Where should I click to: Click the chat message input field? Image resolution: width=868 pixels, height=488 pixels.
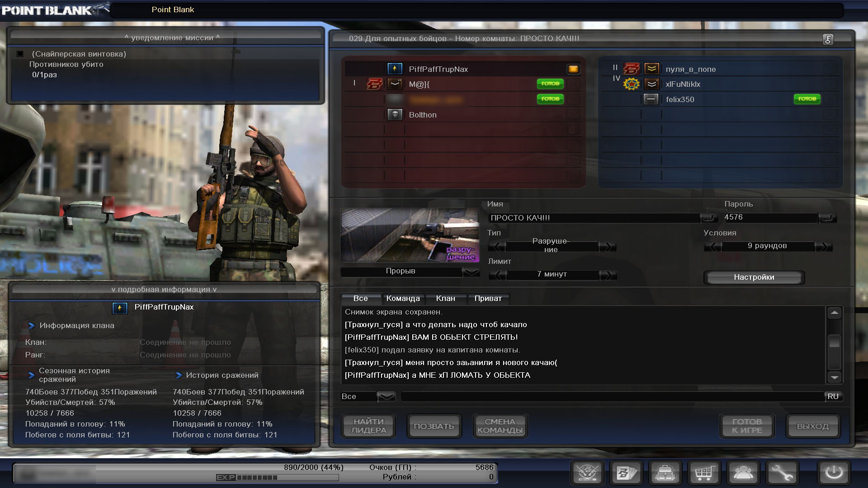(612, 397)
